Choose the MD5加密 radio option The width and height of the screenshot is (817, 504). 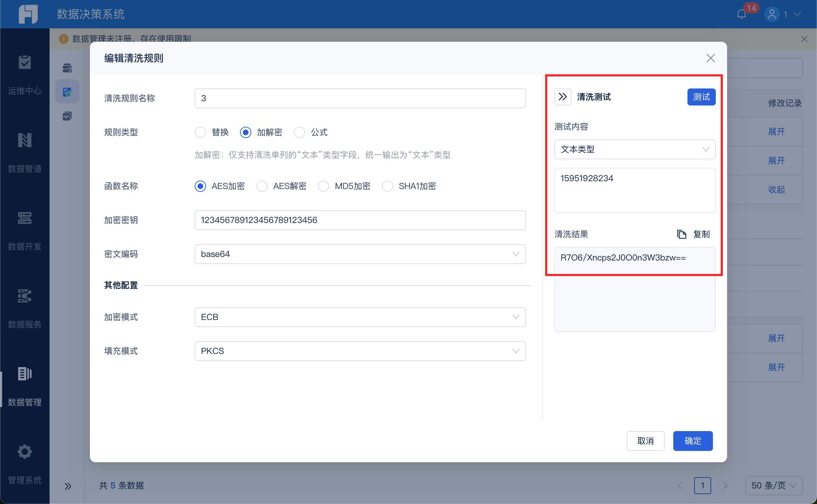[324, 186]
